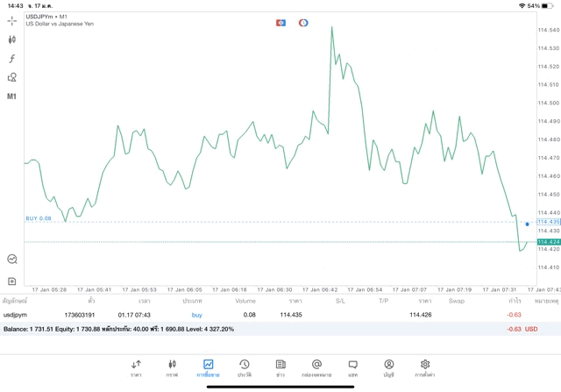Click the position time 01.17 07:43
This screenshot has height=392, width=561.
coord(134,315)
